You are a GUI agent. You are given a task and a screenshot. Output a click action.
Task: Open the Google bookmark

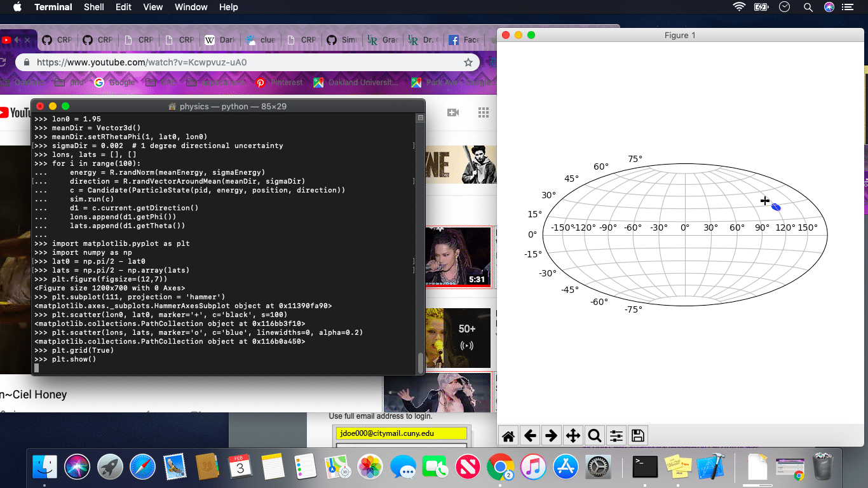click(x=114, y=83)
